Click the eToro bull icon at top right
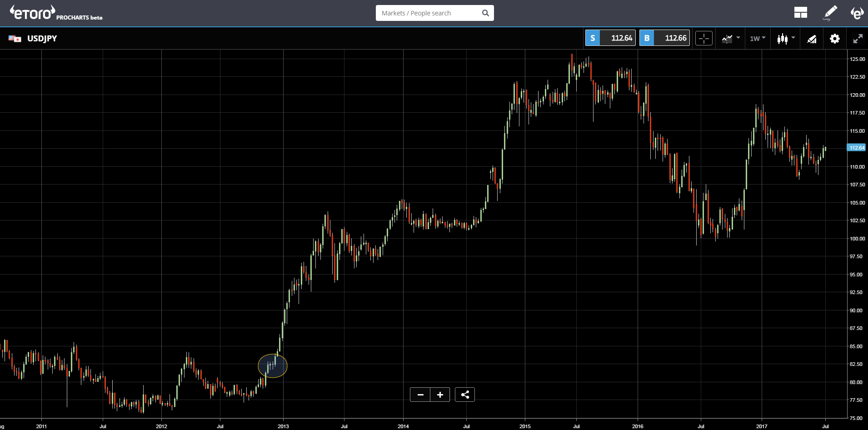This screenshot has width=868, height=430. point(857,13)
